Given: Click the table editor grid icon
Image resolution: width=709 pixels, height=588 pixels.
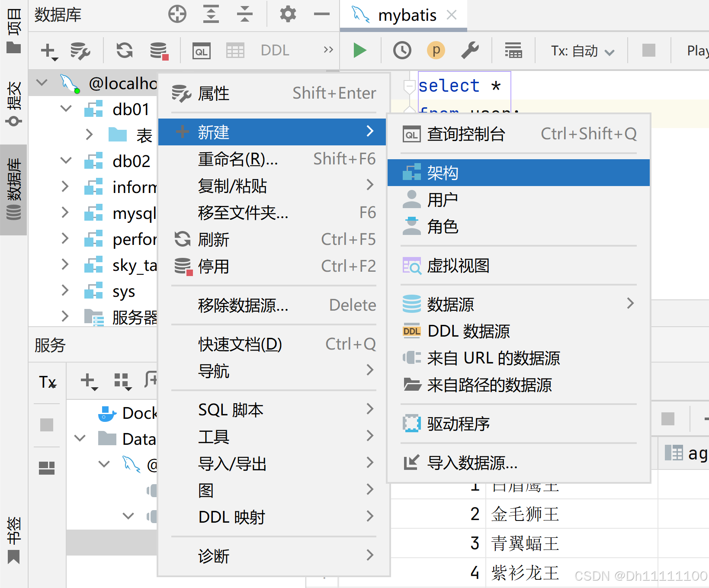Looking at the screenshot, I should tap(235, 51).
